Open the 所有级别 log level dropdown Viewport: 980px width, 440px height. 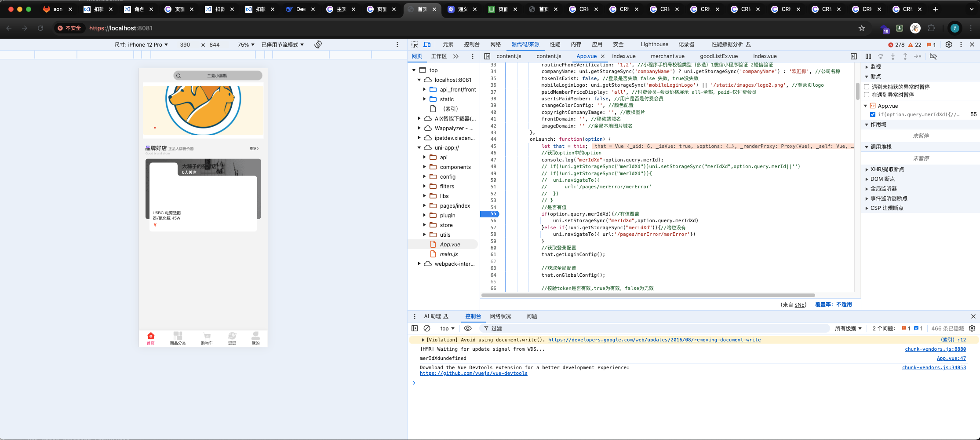(848, 328)
